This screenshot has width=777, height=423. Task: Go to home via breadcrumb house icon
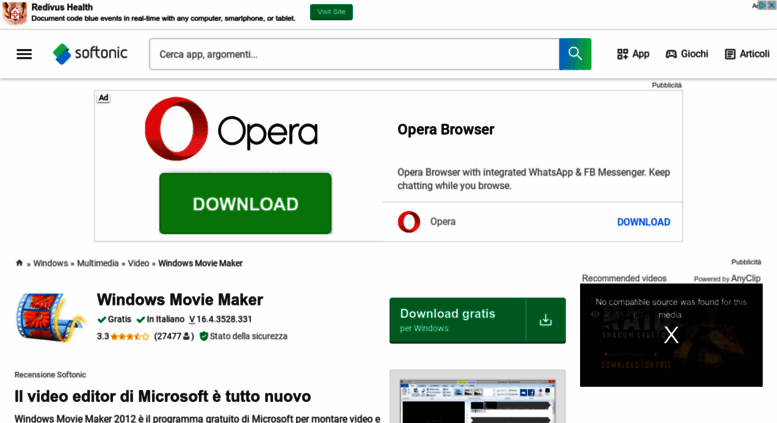click(x=19, y=263)
